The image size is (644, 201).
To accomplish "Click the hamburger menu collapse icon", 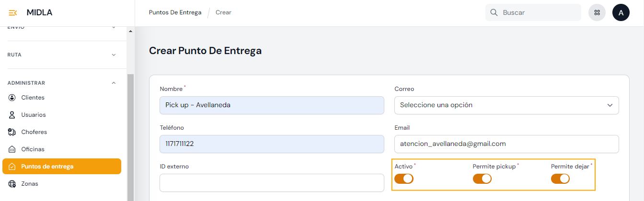I will pyautogui.click(x=13, y=13).
